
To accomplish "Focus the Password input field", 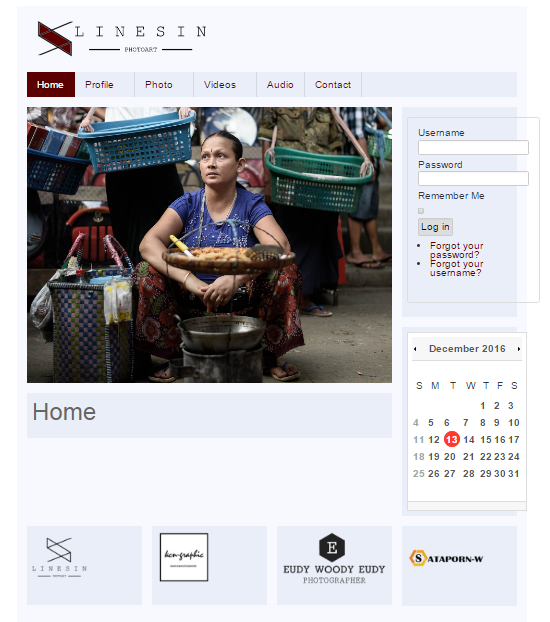I will (x=473, y=179).
